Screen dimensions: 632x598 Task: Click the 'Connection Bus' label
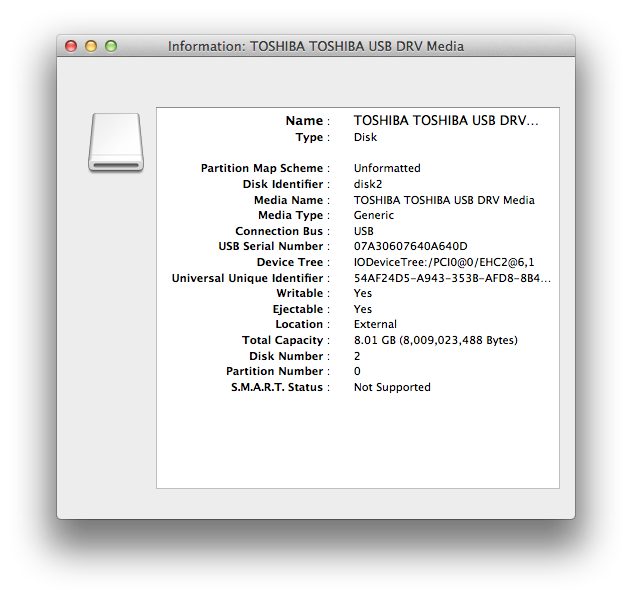point(279,231)
